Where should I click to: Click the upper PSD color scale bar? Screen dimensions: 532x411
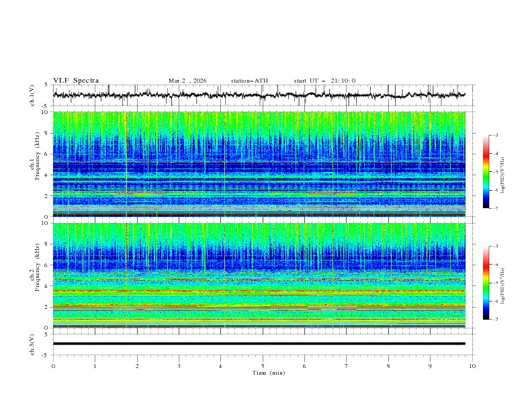coord(486,172)
